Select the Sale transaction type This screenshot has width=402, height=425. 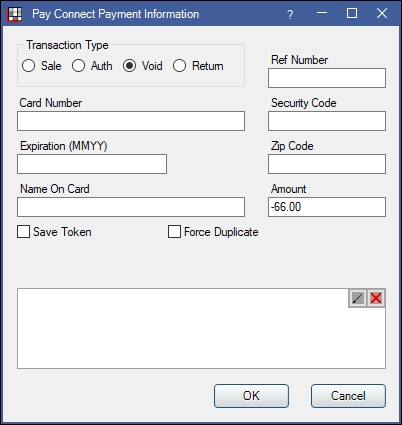click(x=42, y=66)
